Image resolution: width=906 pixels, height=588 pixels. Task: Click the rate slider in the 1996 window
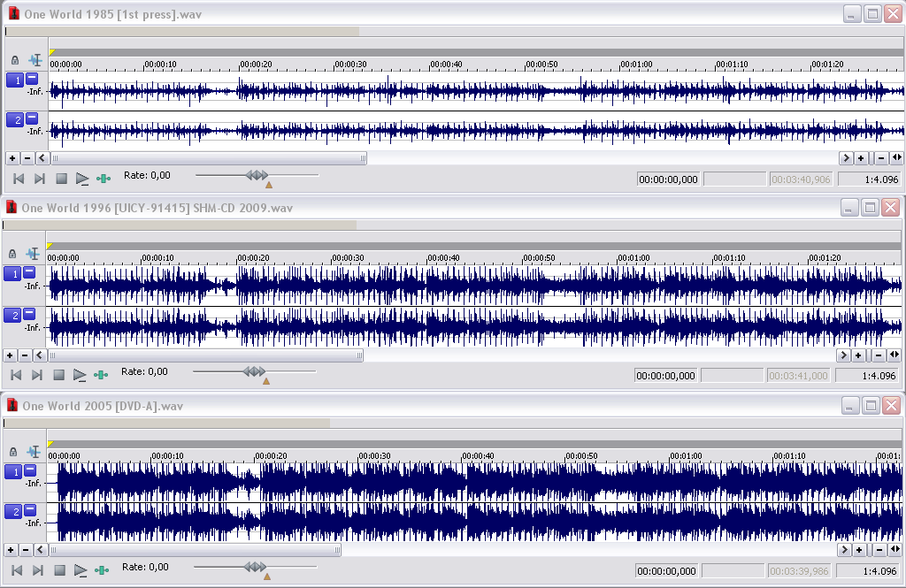pos(255,371)
